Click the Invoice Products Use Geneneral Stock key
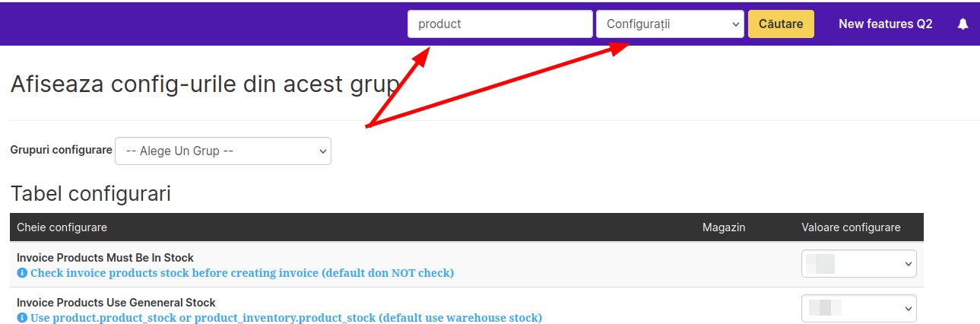Screen dimensions: 980x324 point(116,303)
